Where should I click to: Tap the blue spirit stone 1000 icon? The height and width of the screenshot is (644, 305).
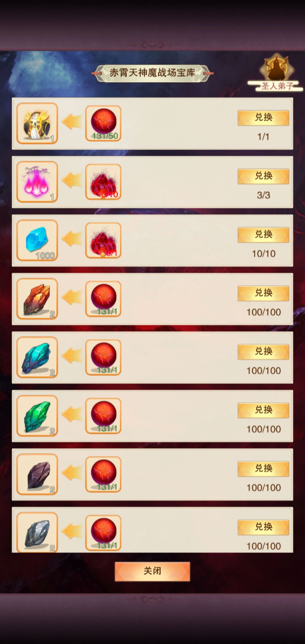click(x=37, y=240)
